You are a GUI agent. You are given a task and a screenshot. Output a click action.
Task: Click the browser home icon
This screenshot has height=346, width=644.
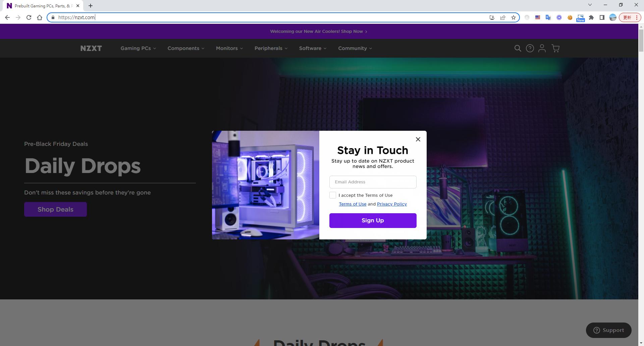(x=40, y=17)
